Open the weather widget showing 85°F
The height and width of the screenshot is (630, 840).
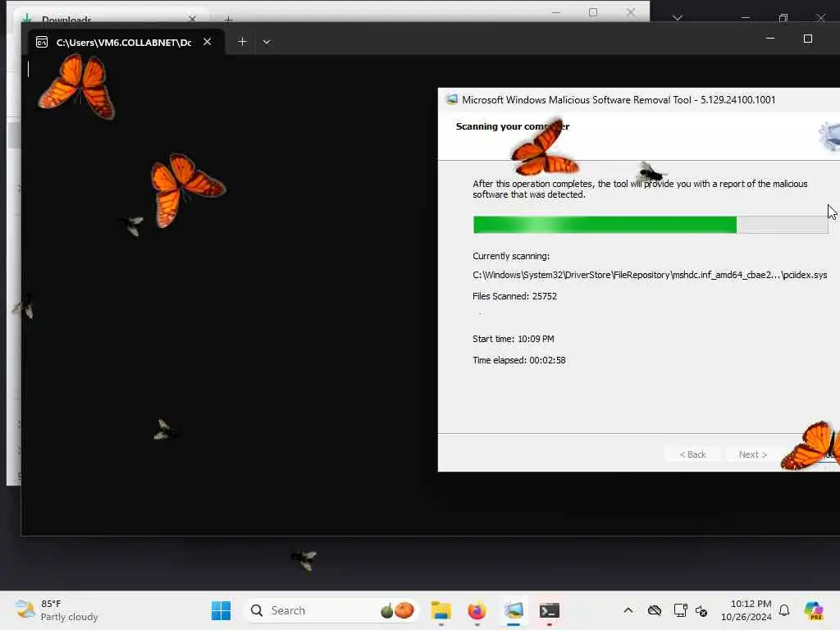pos(57,610)
